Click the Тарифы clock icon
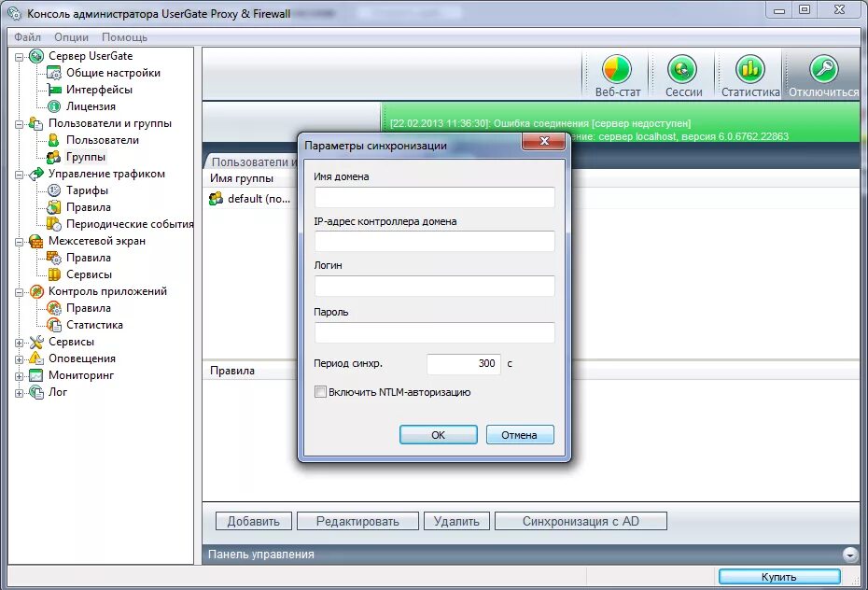This screenshot has height=590, width=868. coord(54,190)
